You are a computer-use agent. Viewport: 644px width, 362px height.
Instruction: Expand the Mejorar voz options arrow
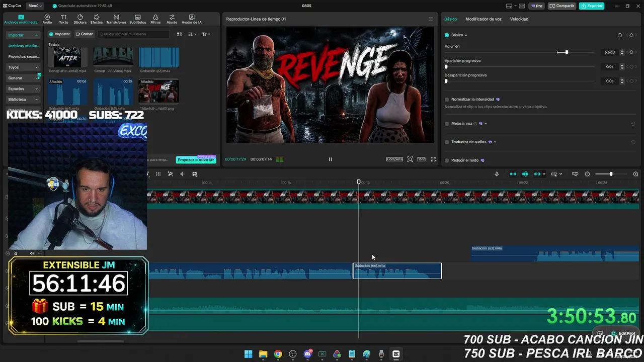pyautogui.click(x=486, y=124)
